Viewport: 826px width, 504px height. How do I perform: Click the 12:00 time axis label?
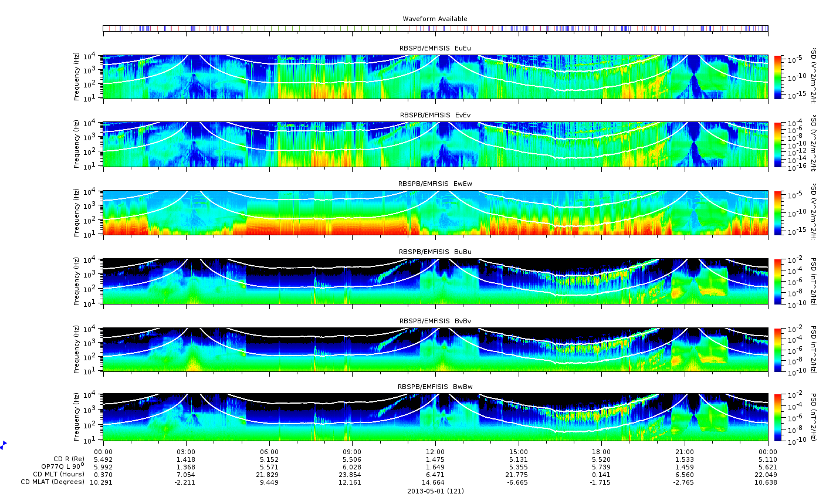[x=435, y=452]
